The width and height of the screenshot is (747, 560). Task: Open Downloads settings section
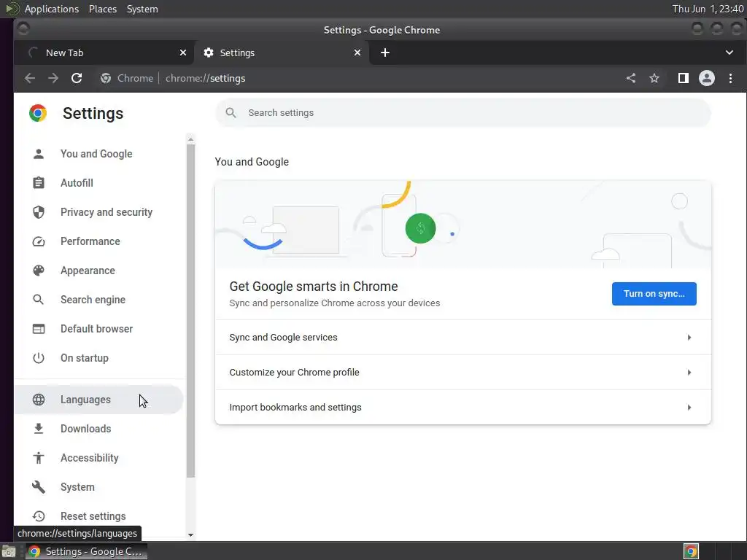click(x=85, y=429)
